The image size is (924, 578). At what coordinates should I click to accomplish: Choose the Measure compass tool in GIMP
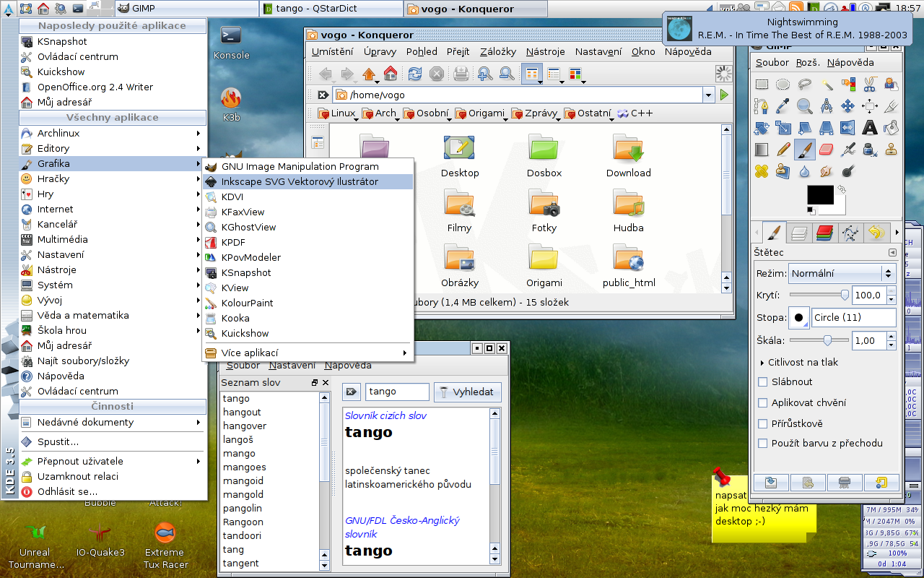coord(827,106)
